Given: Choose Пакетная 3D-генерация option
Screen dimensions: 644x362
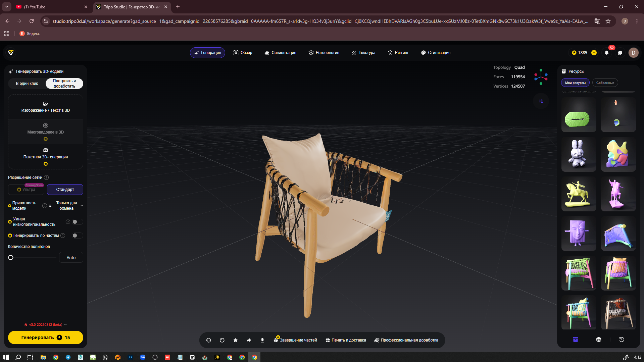Looking at the screenshot, I should pyautogui.click(x=46, y=157).
